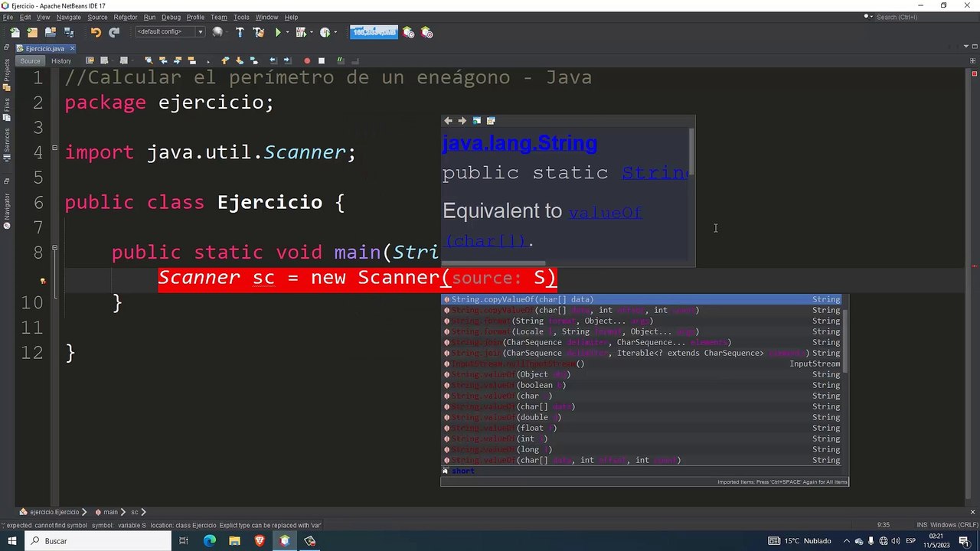980x551 pixels.
Task: Open the java.lang.String link in Javadoc
Action: tap(519, 143)
